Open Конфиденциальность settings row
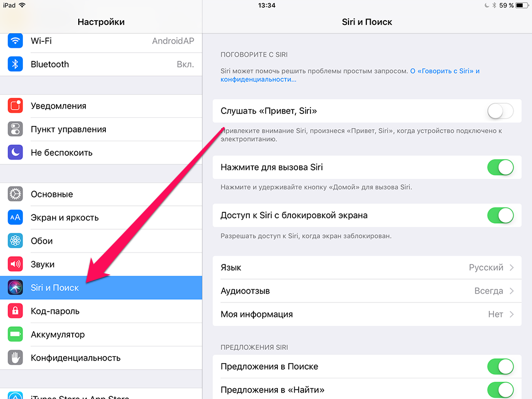Screen dimensions: 532x399 [101, 358]
